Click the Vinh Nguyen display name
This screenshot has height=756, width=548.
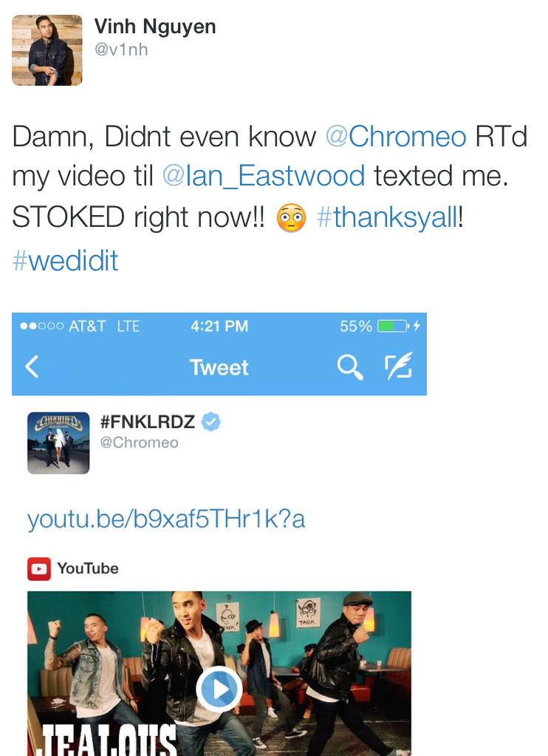pyautogui.click(x=155, y=26)
